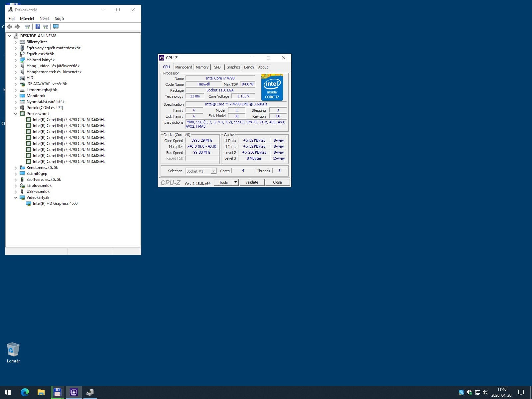Expand the Portok (COM és LPT) category

[x=16, y=108]
